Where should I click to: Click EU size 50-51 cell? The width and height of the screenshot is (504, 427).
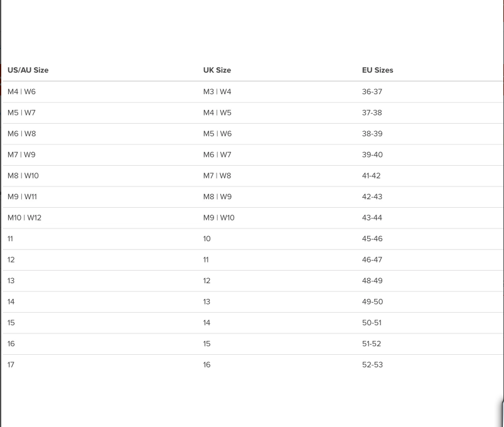click(371, 323)
